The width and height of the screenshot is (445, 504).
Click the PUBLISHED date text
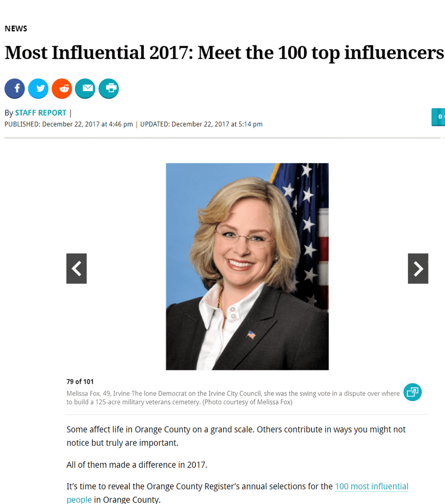point(68,124)
